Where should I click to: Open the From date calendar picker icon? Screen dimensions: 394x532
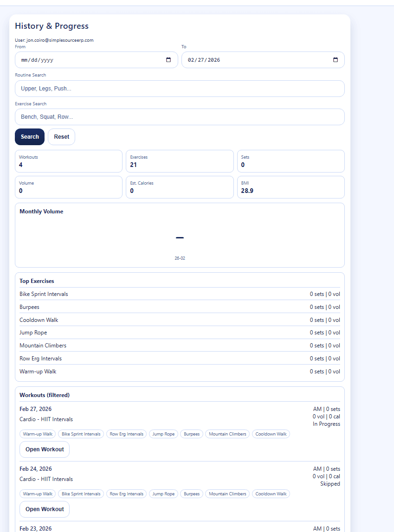pos(168,60)
